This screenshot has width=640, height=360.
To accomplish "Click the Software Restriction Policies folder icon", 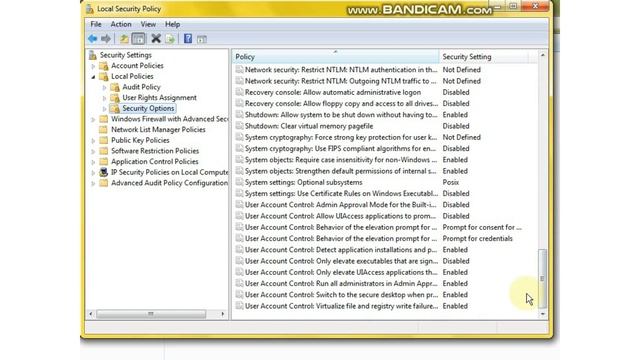I will tap(104, 151).
